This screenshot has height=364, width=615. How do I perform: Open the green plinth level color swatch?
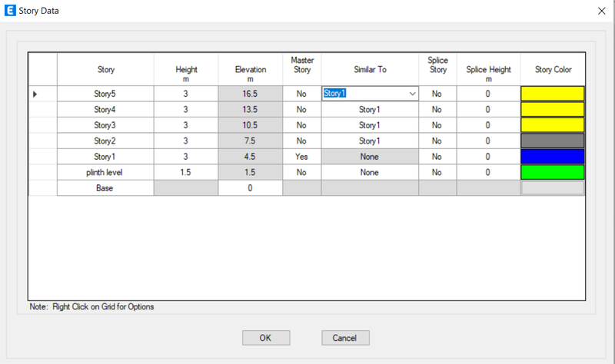pyautogui.click(x=552, y=172)
